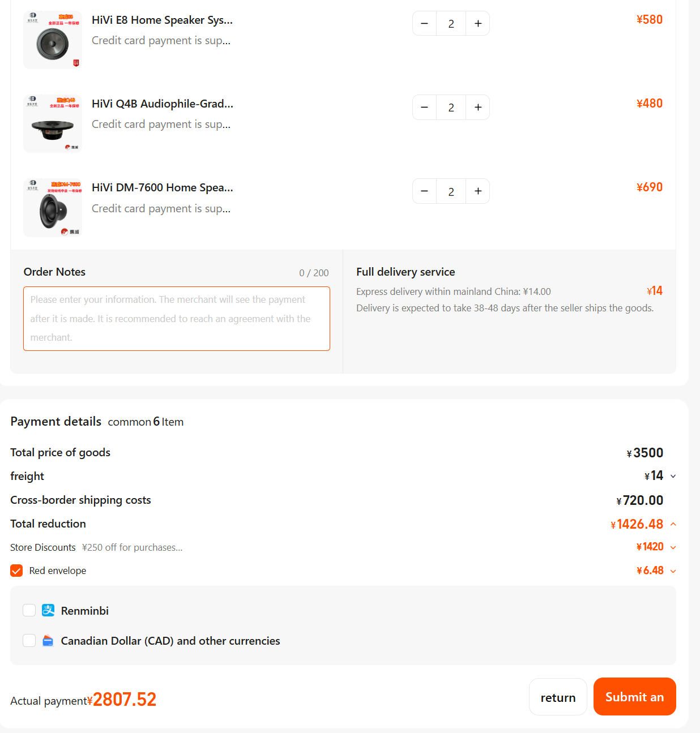
Task: Click the orange Submit button
Action: (634, 697)
